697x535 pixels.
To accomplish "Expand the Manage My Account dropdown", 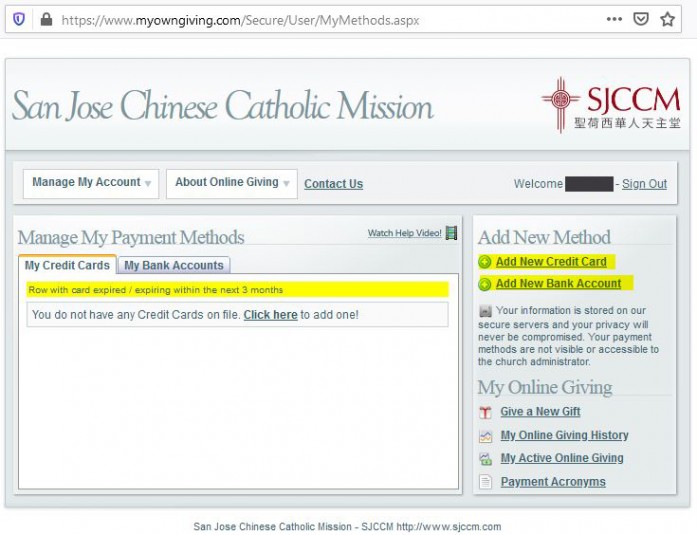I will (91, 183).
